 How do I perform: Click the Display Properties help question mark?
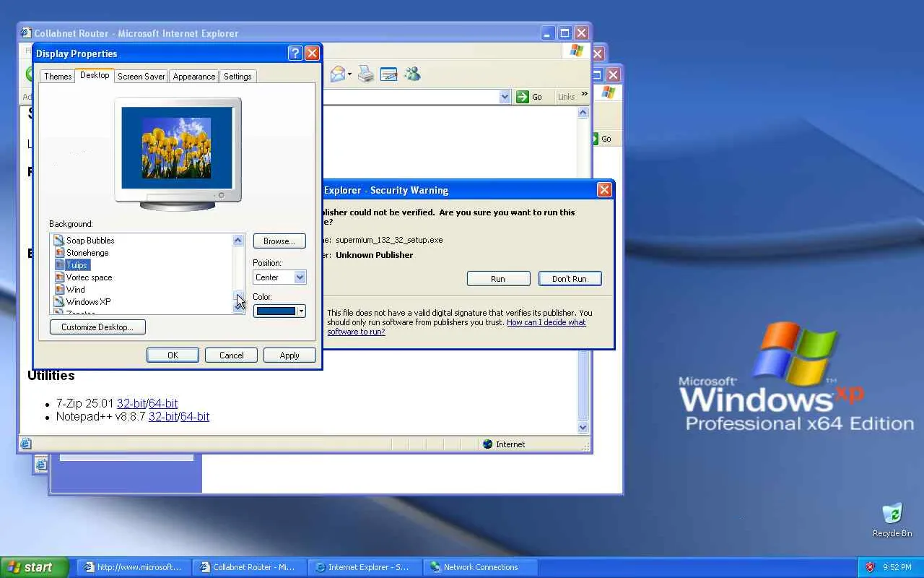pos(295,53)
